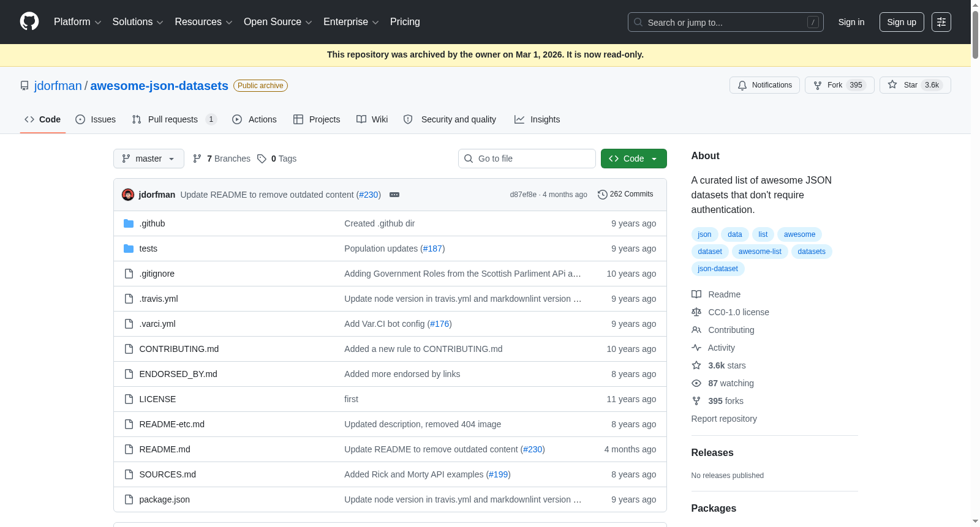The image size is (980, 527).
Task: Star this repository
Action: [x=915, y=85]
